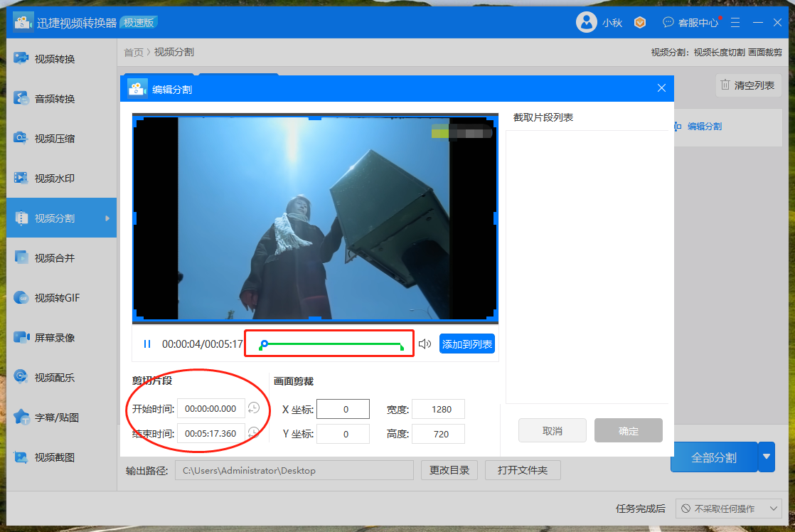Pause the video preview playback
795x532 pixels.
point(147,344)
